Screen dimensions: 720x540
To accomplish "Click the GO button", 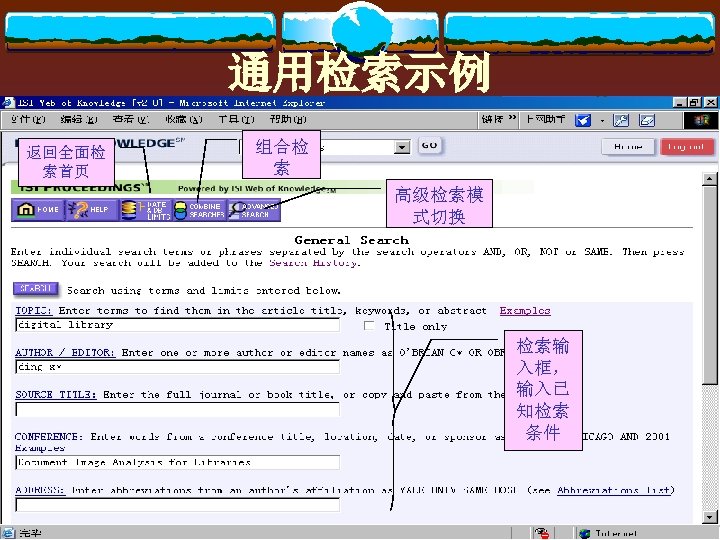I will (429, 146).
